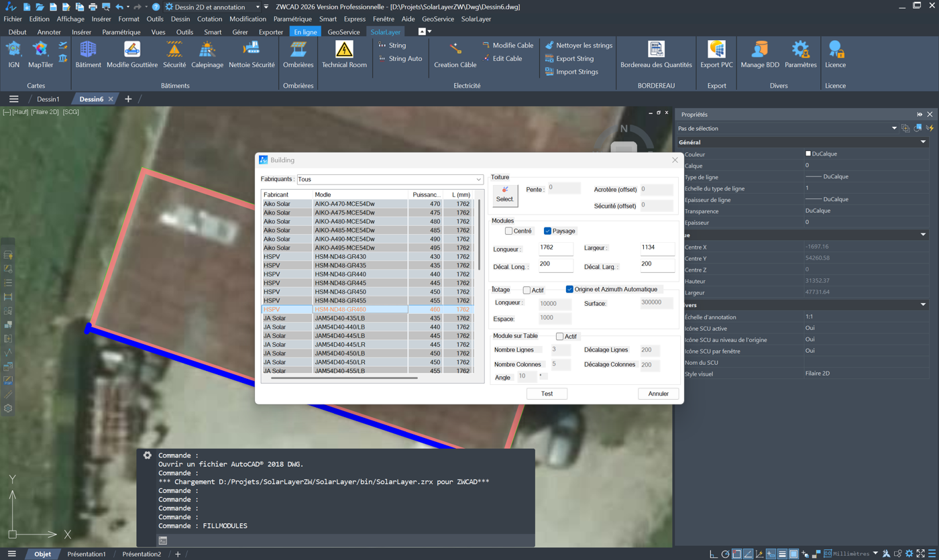939x560 pixels.
Task: Open the Fabriquants dropdown
Action: [x=390, y=180]
